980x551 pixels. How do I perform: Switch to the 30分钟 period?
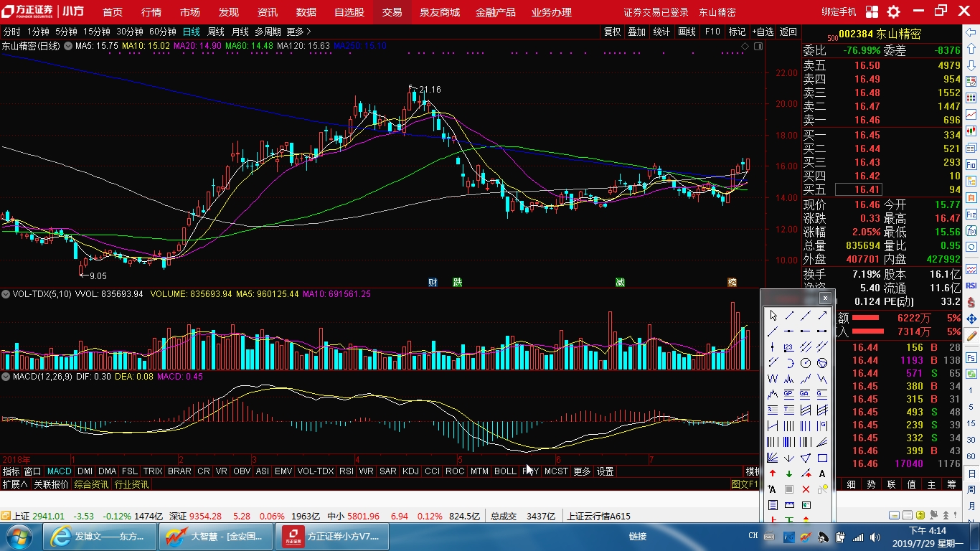(x=130, y=32)
